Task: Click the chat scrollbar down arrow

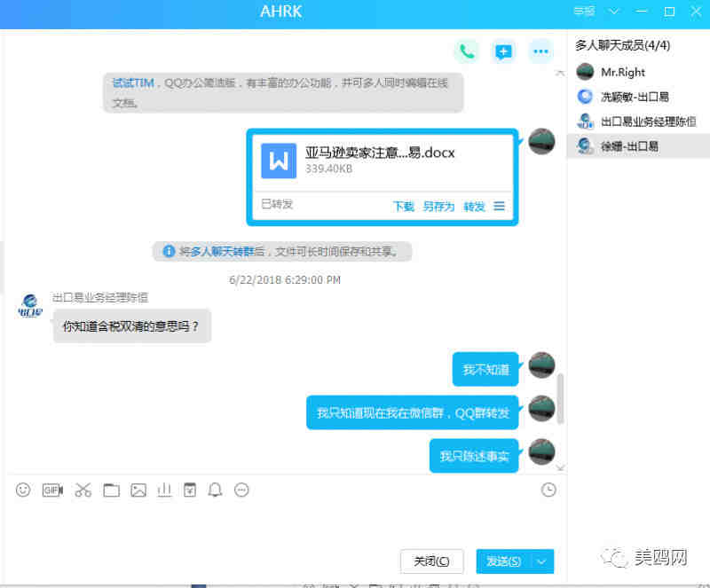Action: [561, 468]
